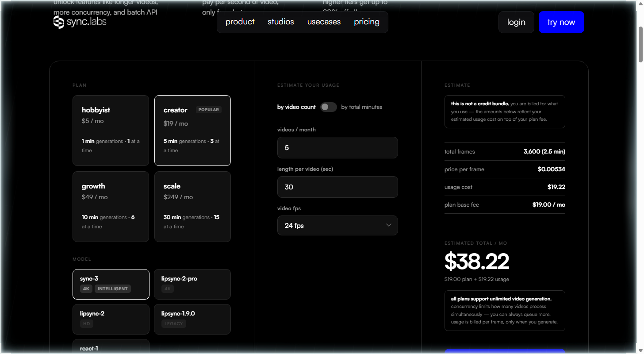644x354 pixels.
Task: Click the usage cost value $19.22
Action: pyautogui.click(x=556, y=187)
